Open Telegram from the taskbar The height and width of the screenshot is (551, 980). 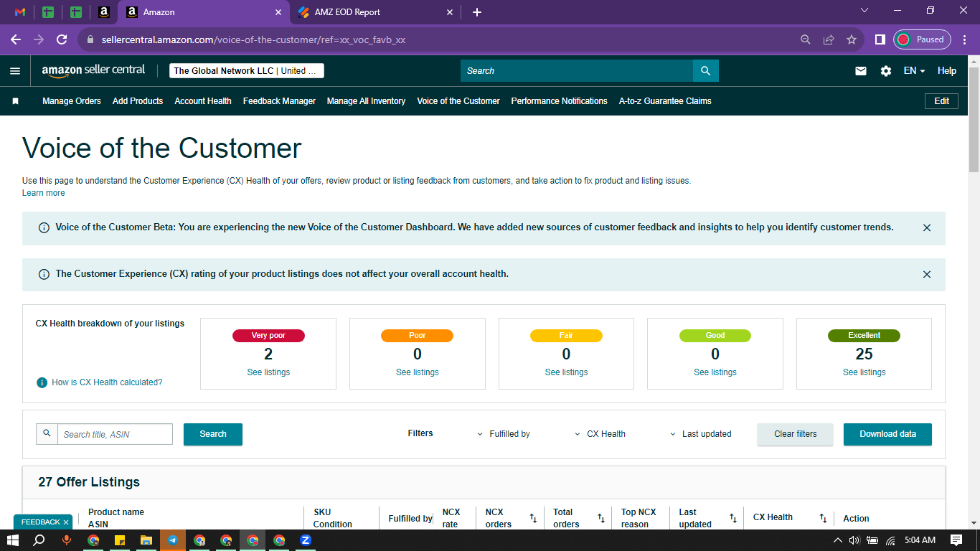173,540
